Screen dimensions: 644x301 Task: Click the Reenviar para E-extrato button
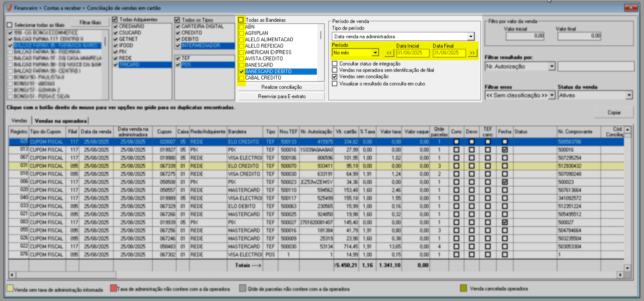click(281, 96)
